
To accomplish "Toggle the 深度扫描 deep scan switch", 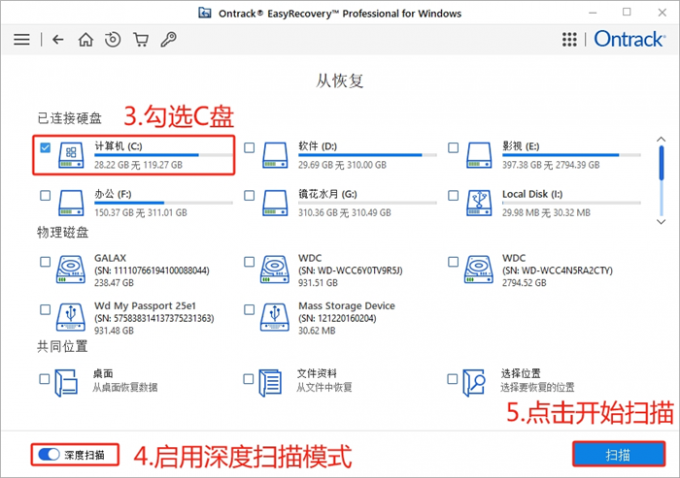I will tap(48, 455).
